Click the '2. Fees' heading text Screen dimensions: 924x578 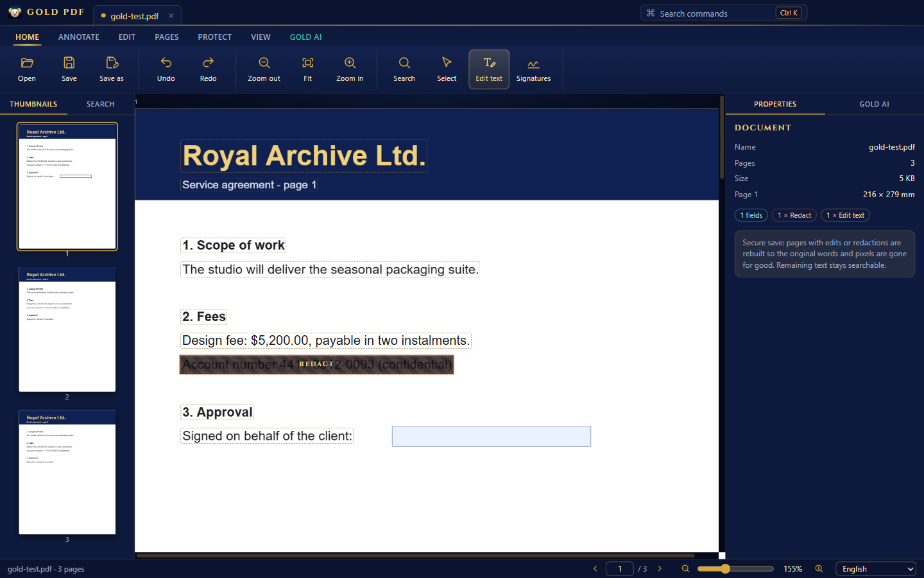tap(204, 317)
